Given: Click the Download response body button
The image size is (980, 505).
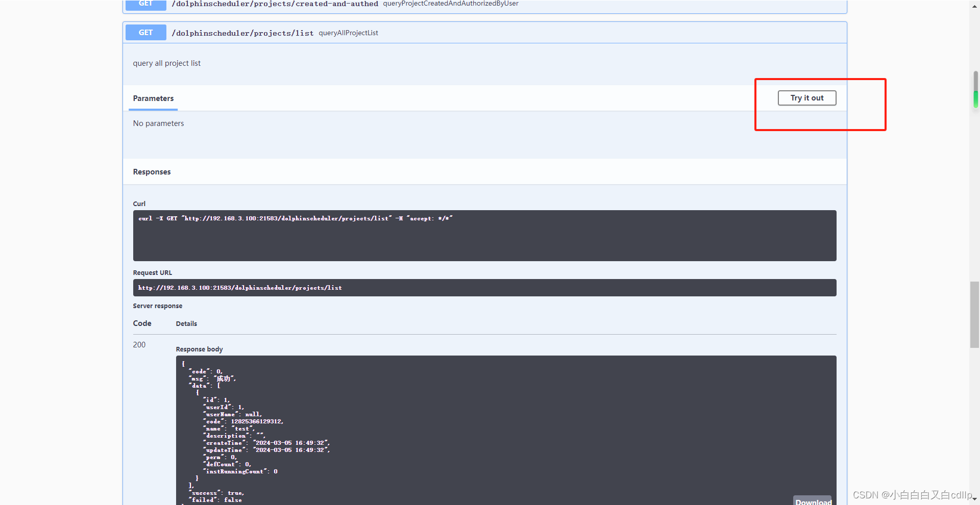Looking at the screenshot, I should (x=813, y=501).
